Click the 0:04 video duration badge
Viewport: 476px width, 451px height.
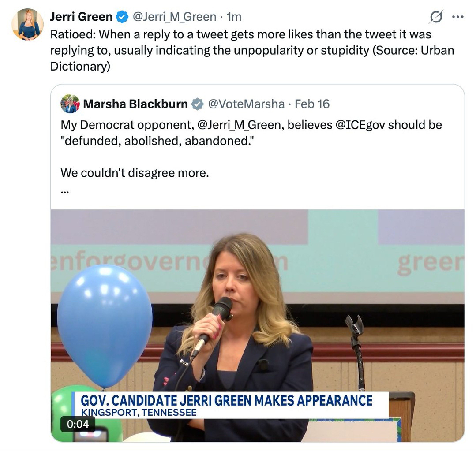point(78,424)
